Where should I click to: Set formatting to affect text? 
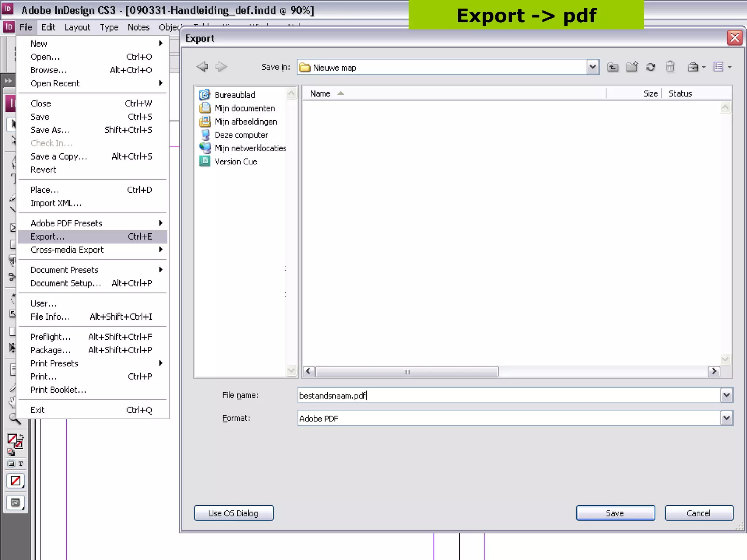click(20, 464)
